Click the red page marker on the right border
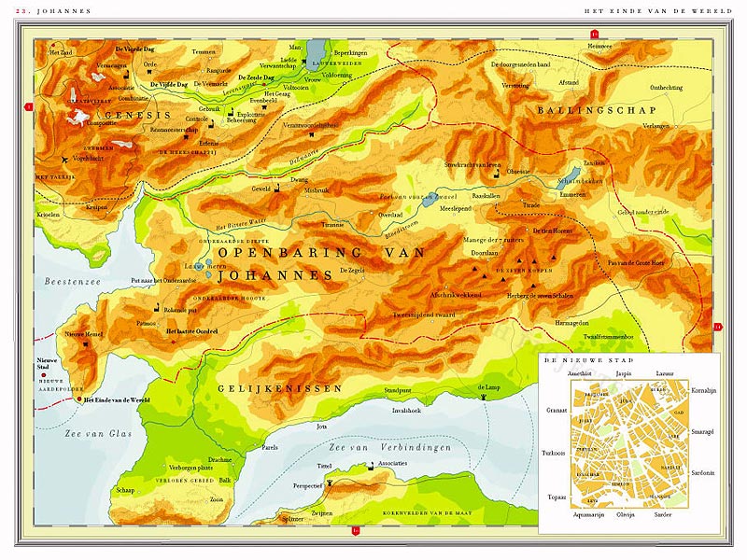Viewport: 747px width, 560px height. [x=718, y=327]
